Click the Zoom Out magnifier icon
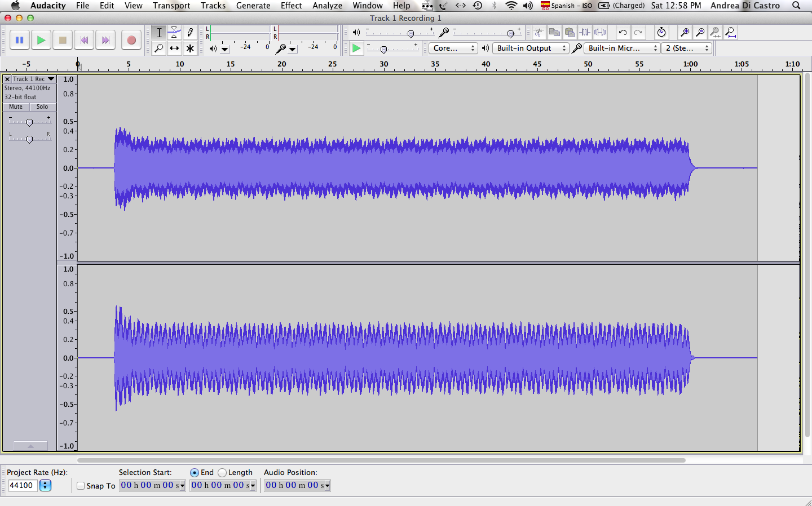The height and width of the screenshot is (506, 812). coord(700,33)
